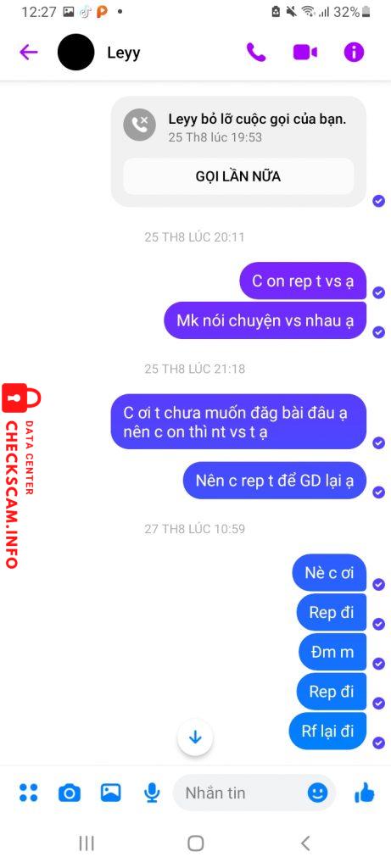Jump to latest messages with down arrow
The width and height of the screenshot is (391, 868).
click(x=195, y=737)
